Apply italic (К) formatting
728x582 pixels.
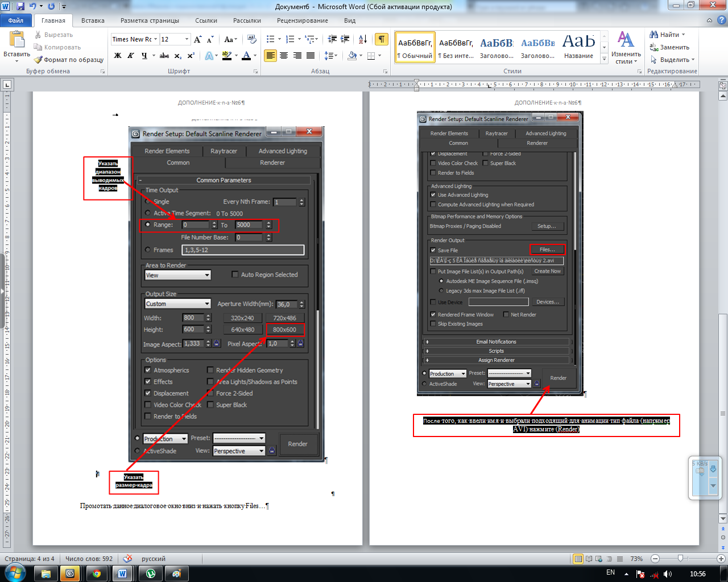coord(131,56)
